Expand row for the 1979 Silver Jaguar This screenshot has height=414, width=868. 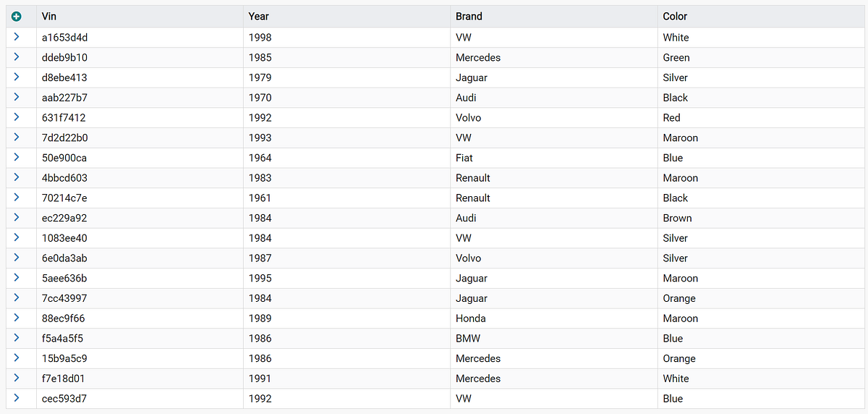pyautogui.click(x=17, y=77)
